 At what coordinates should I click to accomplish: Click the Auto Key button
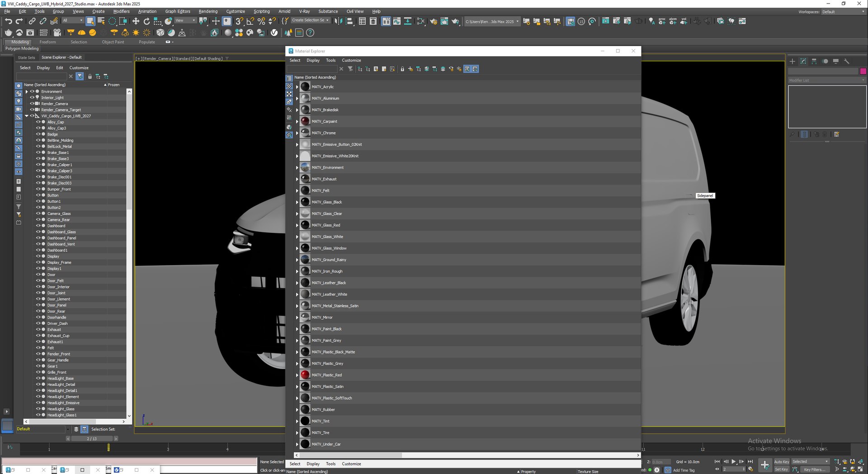tap(782, 462)
